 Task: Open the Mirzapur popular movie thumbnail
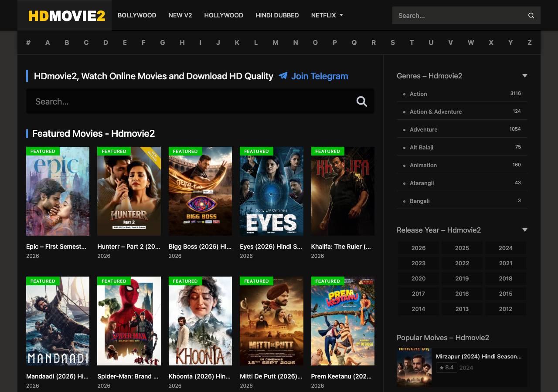[414, 367]
